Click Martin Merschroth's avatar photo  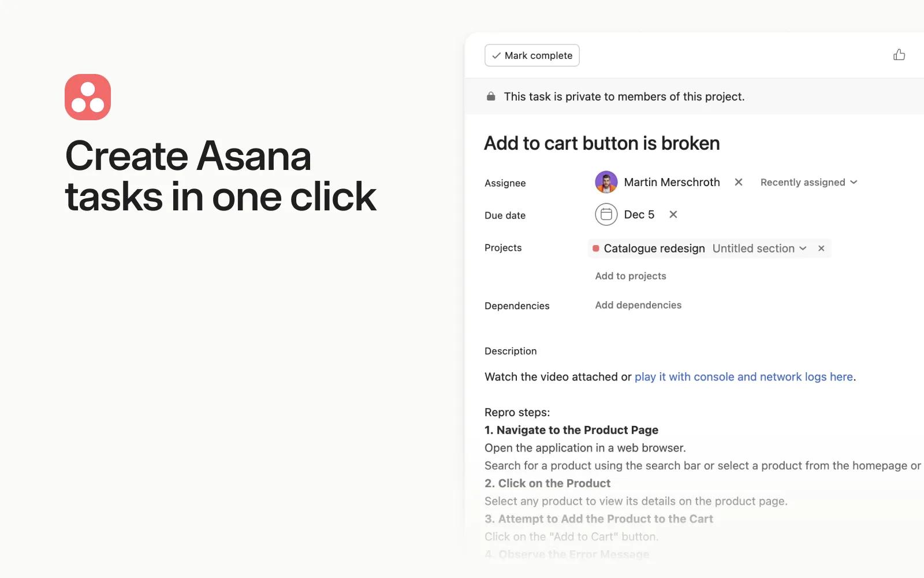(606, 182)
